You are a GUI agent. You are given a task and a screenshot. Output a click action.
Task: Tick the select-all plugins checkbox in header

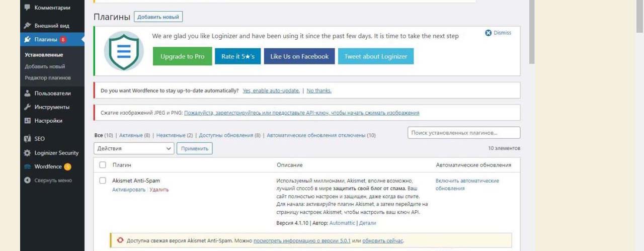pyautogui.click(x=103, y=165)
